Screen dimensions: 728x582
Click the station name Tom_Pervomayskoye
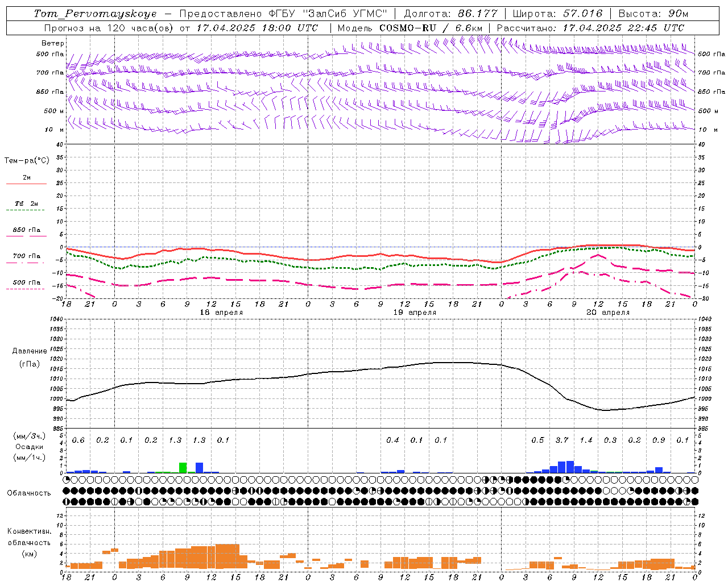(x=94, y=14)
